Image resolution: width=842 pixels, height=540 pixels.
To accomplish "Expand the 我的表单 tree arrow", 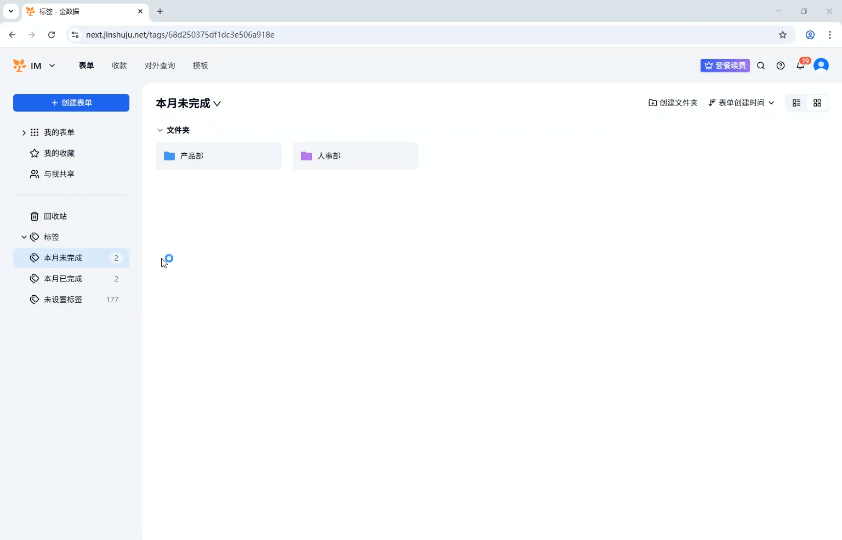I will pyautogui.click(x=23, y=132).
